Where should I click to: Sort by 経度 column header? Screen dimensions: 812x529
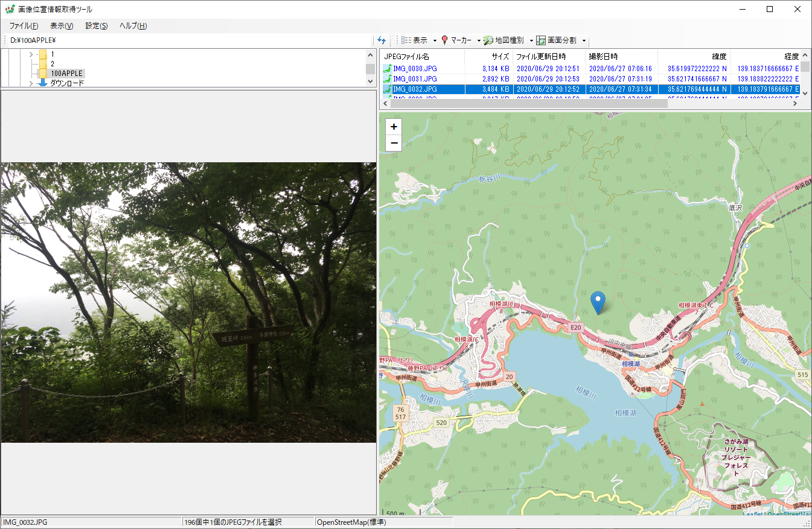coord(766,57)
